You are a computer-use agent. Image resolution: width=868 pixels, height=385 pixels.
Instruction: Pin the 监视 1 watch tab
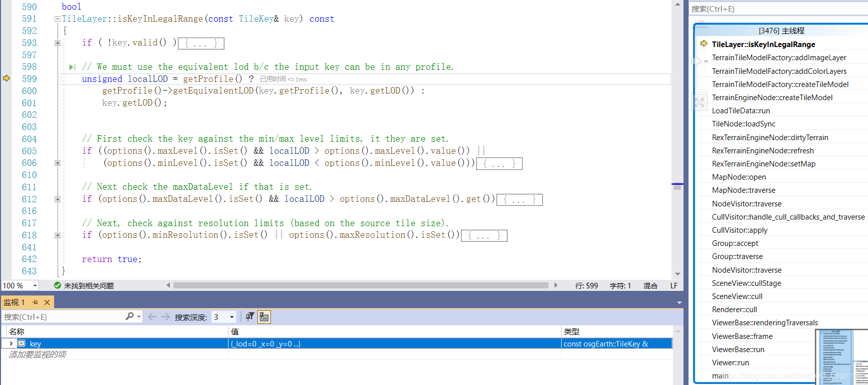point(35,302)
